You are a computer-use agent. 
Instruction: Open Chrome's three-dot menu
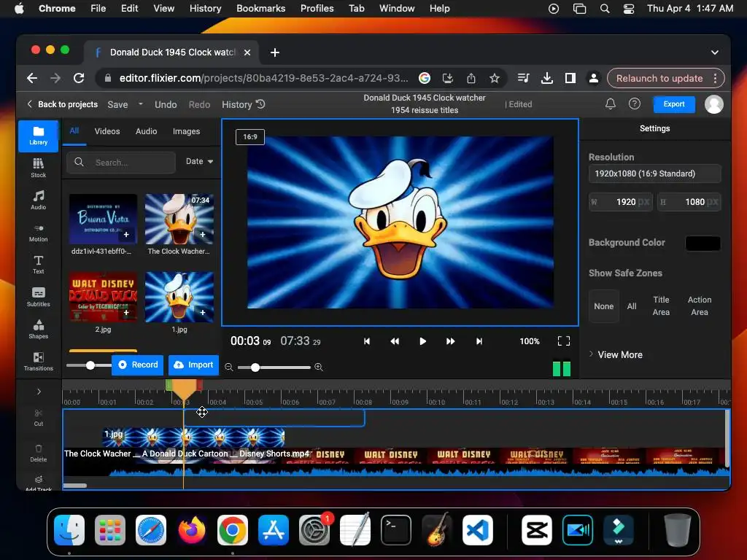715,78
